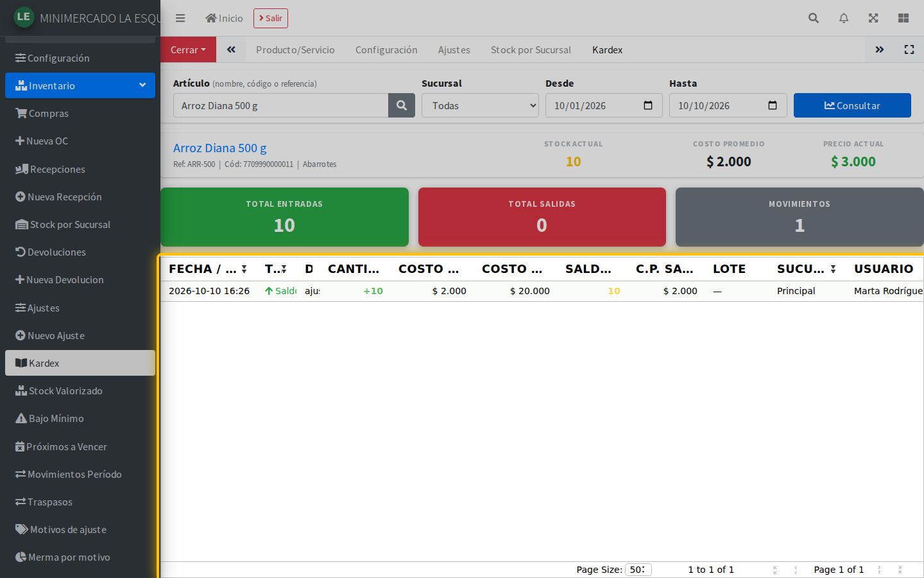Collapse the Inventario menu section
The image size is (924, 578).
point(80,85)
